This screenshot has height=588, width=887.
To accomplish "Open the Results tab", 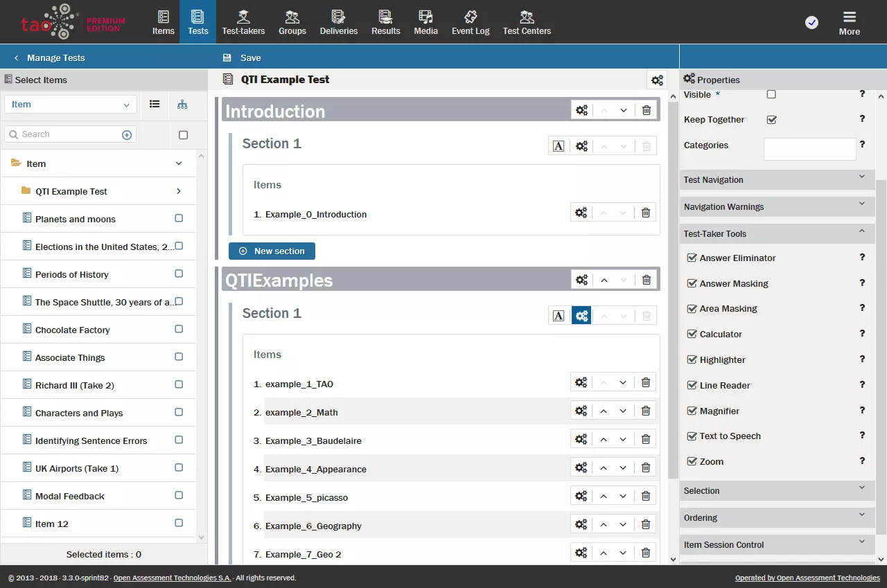I will click(x=386, y=22).
